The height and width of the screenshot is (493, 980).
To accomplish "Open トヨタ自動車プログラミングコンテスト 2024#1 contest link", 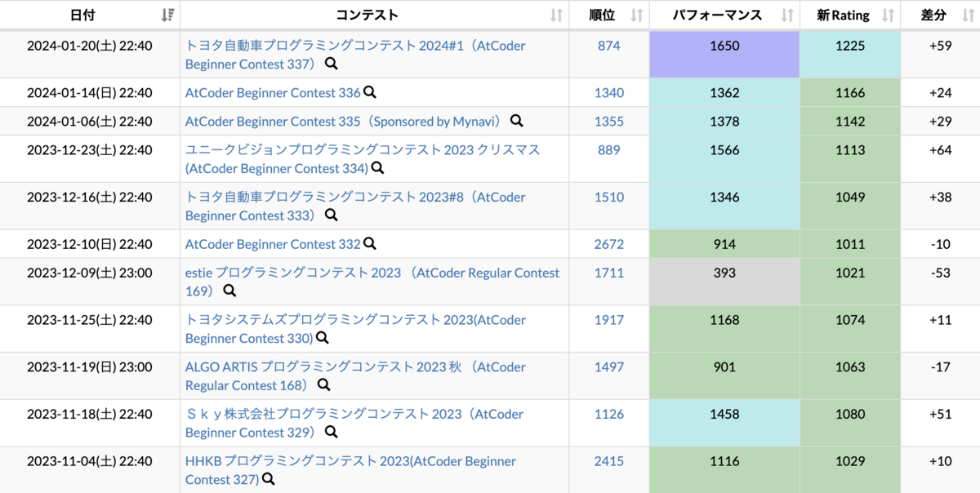I will point(355,55).
